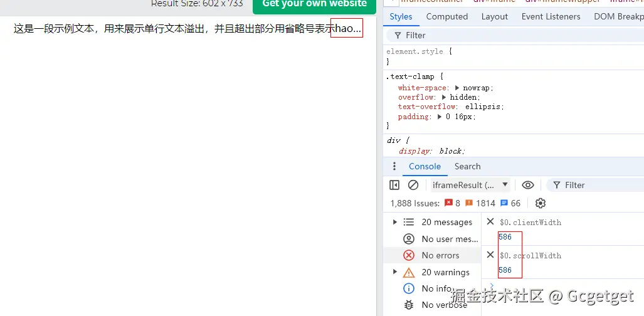The width and height of the screenshot is (644, 316).
Task: Open the iframeResult context dropdown
Action: 470,186
